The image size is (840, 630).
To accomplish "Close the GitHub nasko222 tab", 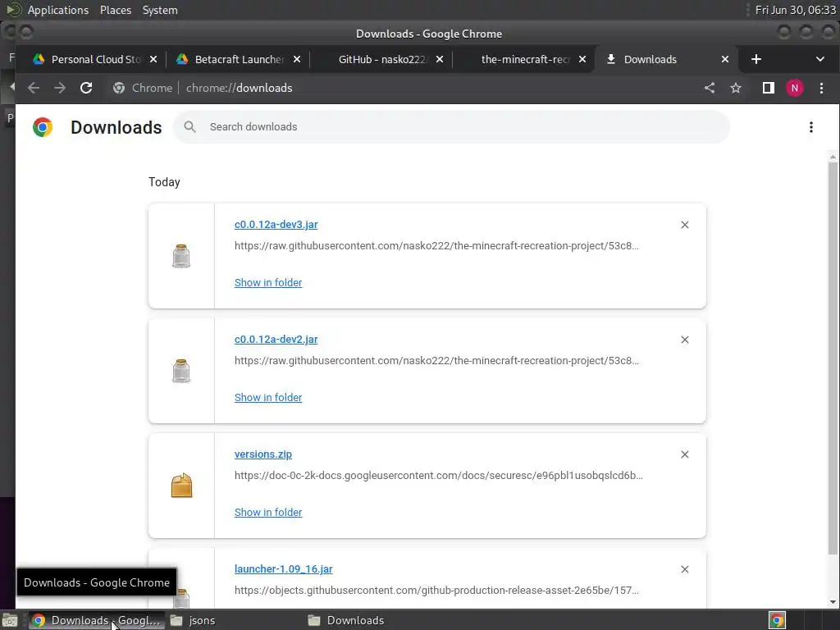I will click(x=440, y=59).
